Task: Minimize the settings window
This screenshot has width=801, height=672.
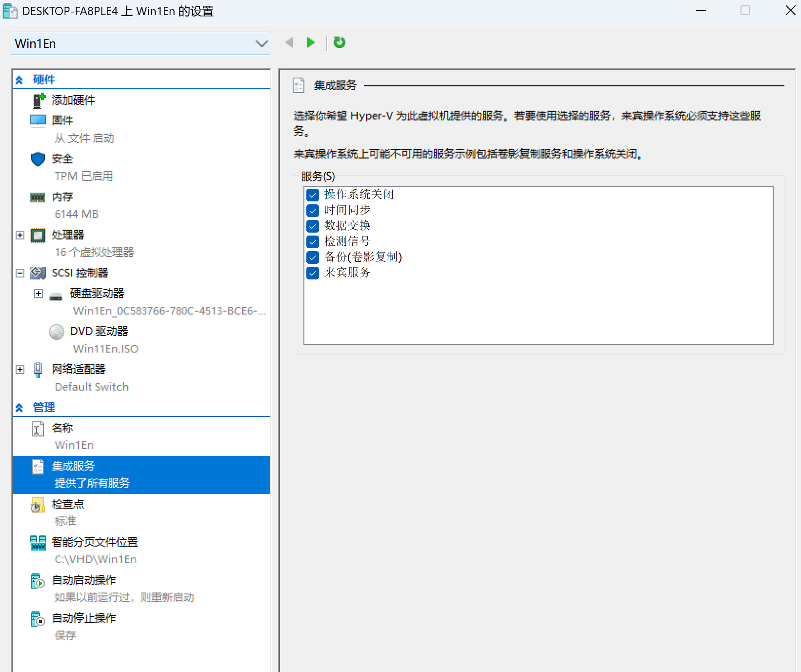Action: pos(701,10)
